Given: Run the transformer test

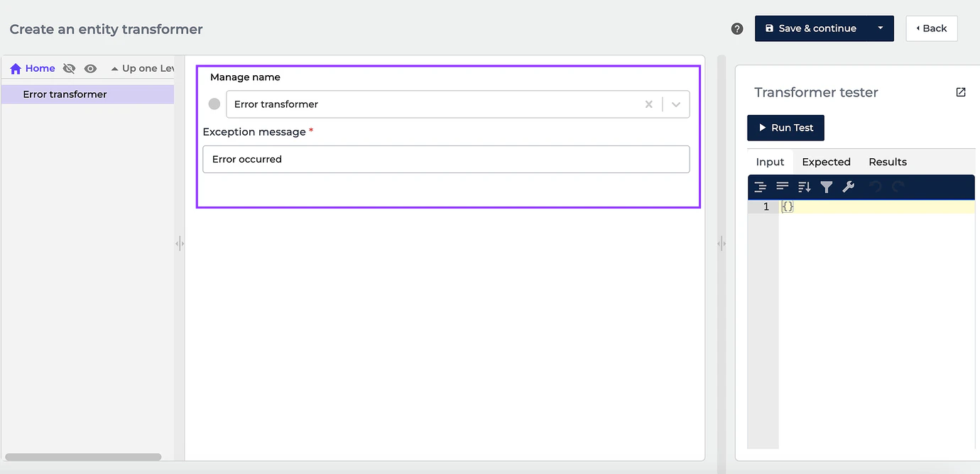Looking at the screenshot, I should [785, 128].
